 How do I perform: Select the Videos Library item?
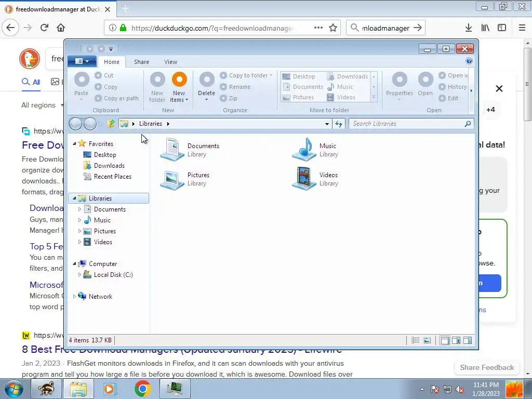(x=315, y=179)
